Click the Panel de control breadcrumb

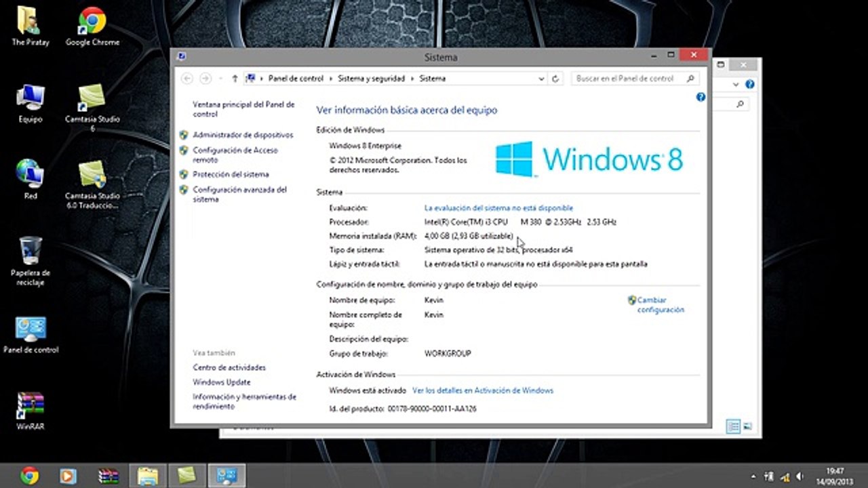pos(296,79)
